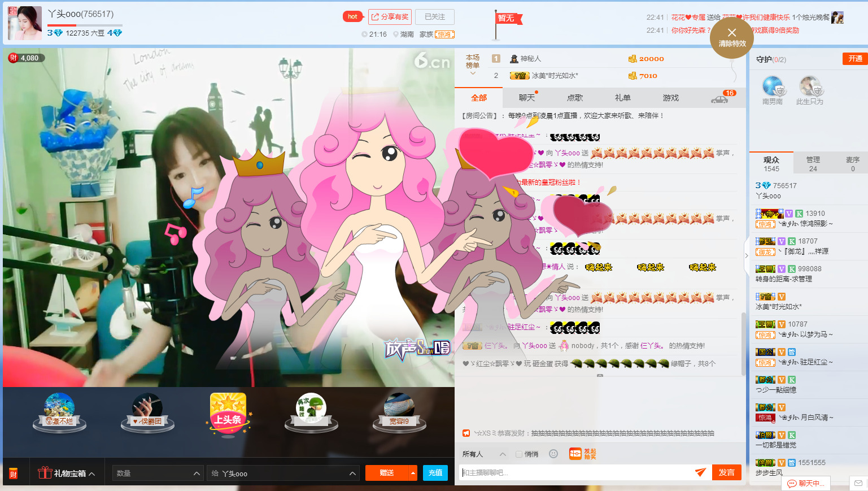This screenshot has width=868, height=491.
Task: Switch to the 礼单 tab
Action: 623,98
